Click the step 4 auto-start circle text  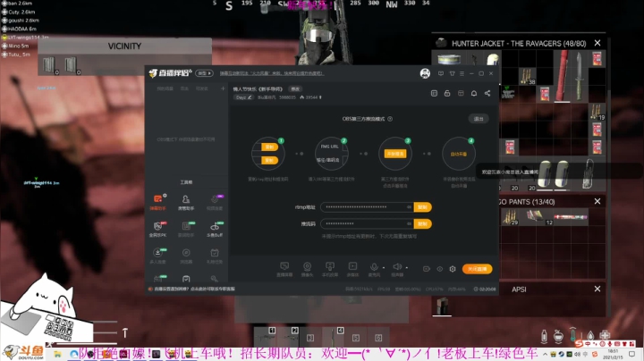[x=459, y=155]
